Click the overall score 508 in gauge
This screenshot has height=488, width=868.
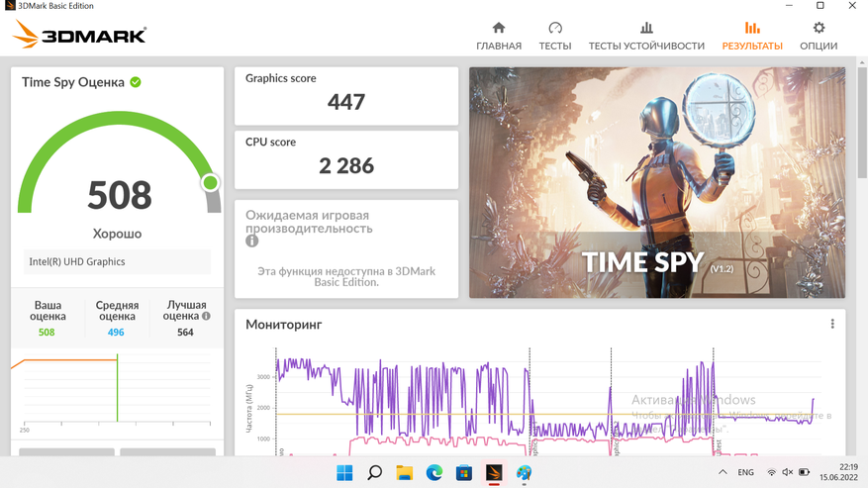120,195
